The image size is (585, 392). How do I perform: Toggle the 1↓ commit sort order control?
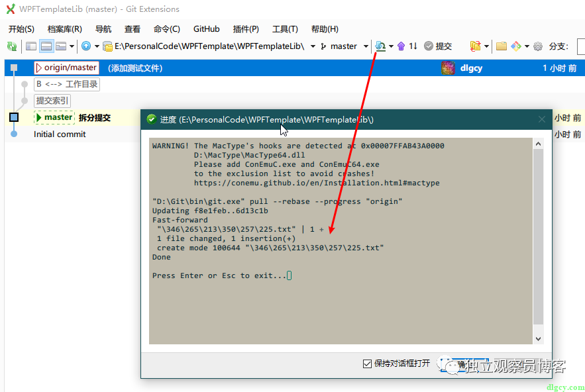[x=413, y=46]
